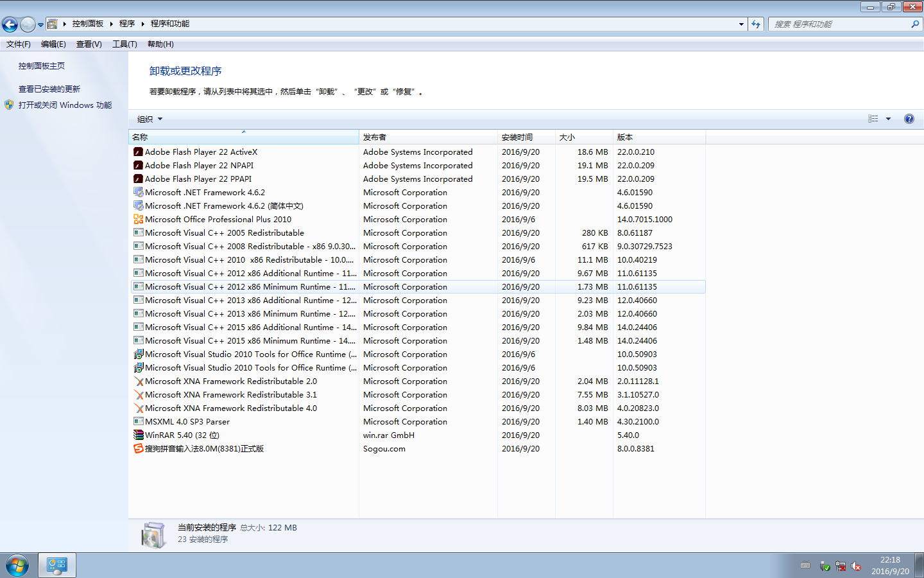The height and width of the screenshot is (578, 924).
Task: Sort by the 发布者 column header
Action: [428, 137]
